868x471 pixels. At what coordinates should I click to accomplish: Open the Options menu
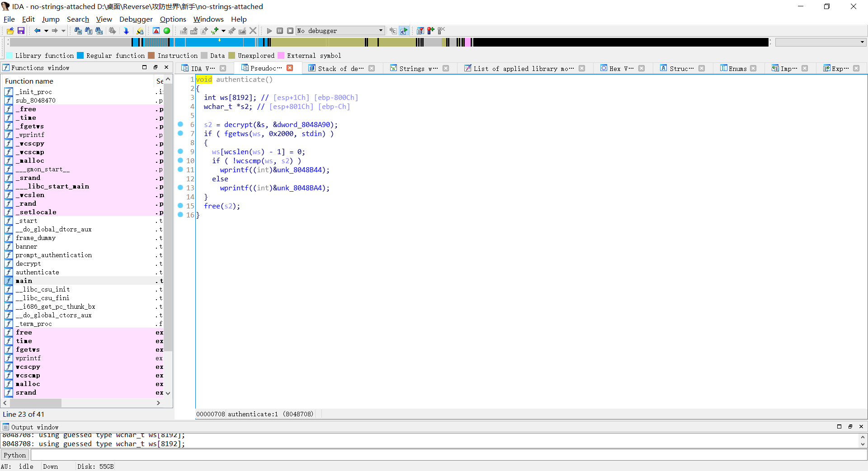173,19
